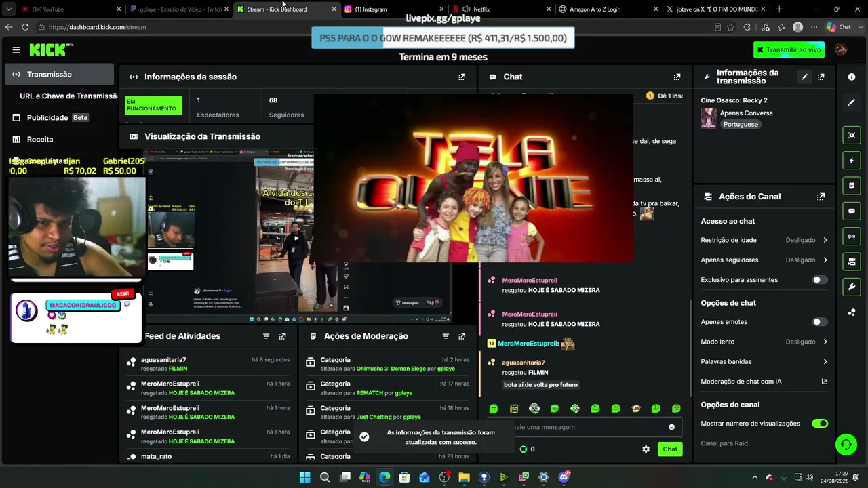868x488 pixels.
Task: Reload the page in the browser toolbar
Action: (25, 27)
